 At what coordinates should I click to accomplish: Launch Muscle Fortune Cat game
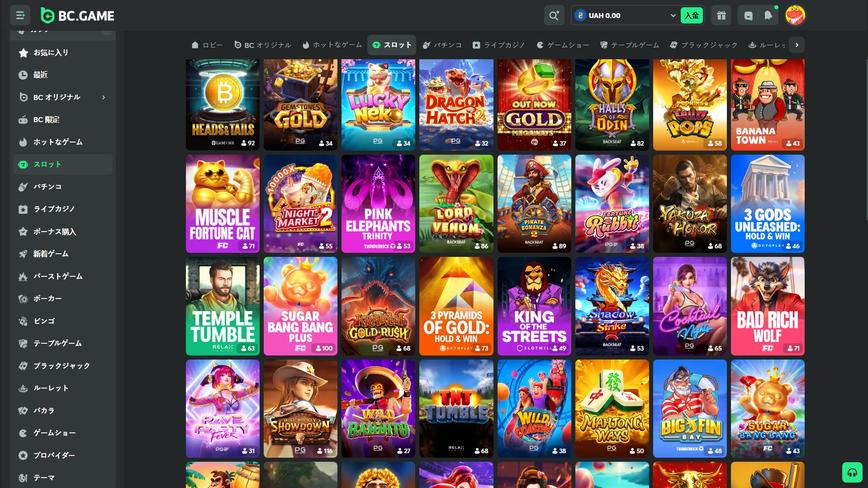(x=223, y=204)
